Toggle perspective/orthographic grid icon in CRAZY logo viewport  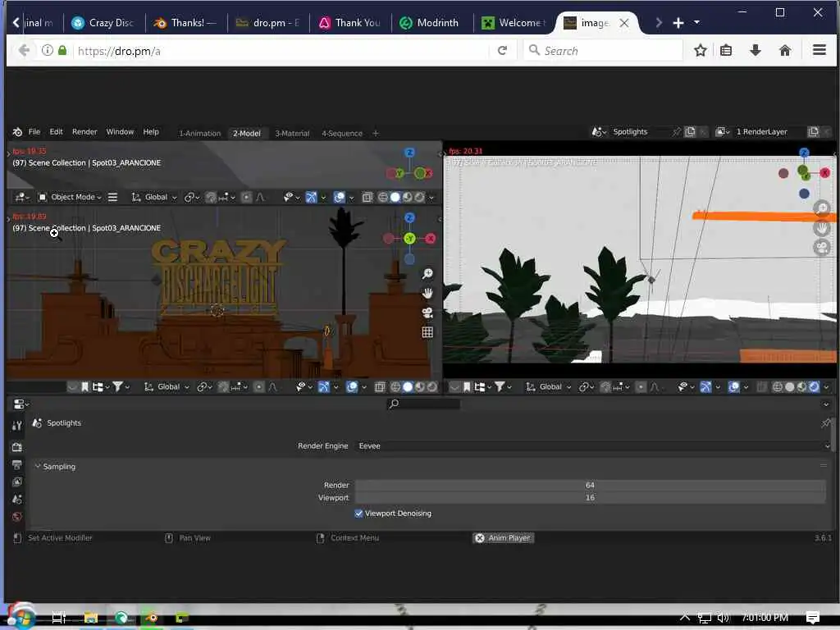coord(427,332)
